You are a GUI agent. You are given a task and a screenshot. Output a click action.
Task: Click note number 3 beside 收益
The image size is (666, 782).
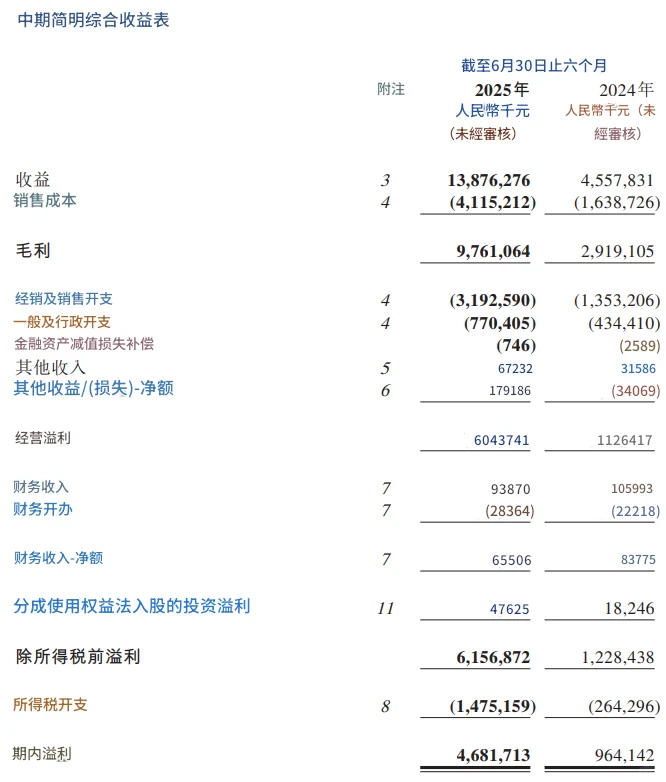pyautogui.click(x=385, y=181)
